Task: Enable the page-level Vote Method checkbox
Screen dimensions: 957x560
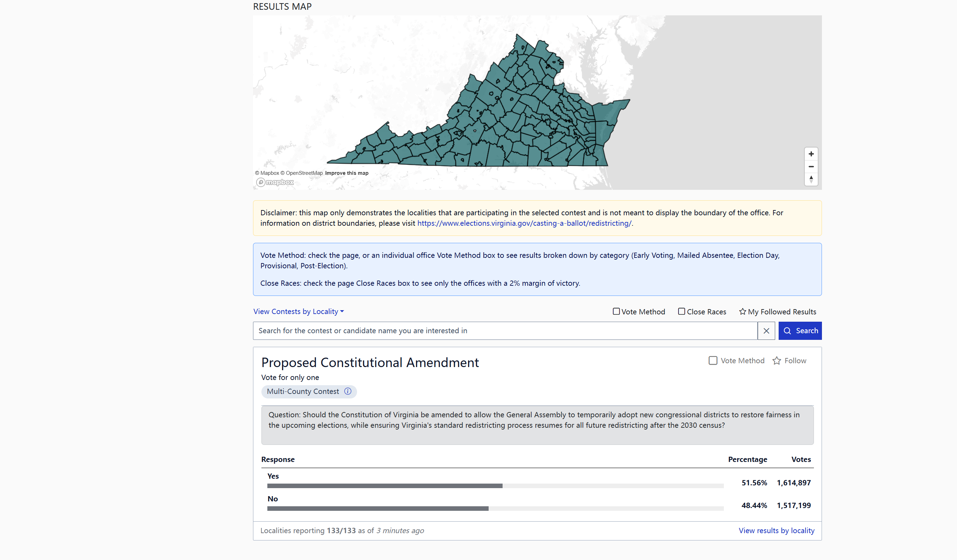Action: pyautogui.click(x=616, y=311)
